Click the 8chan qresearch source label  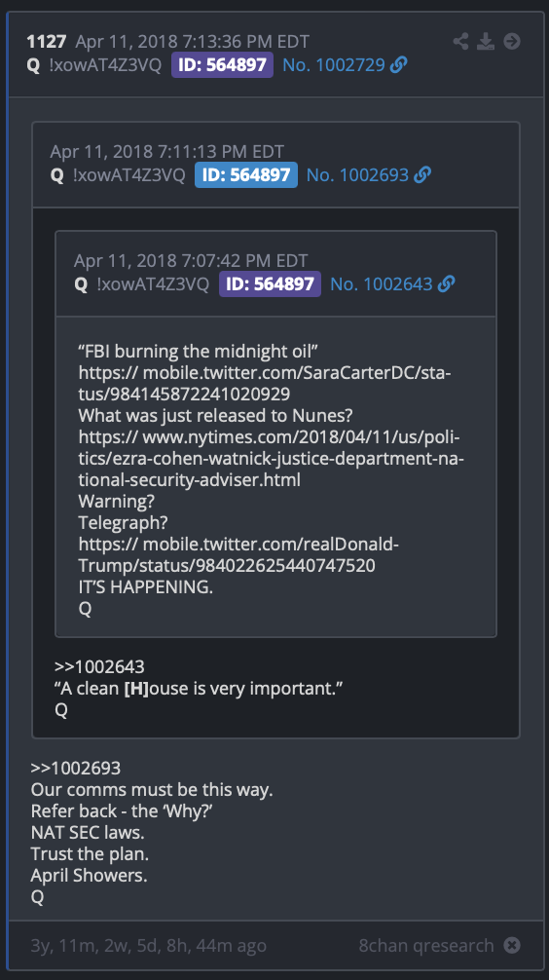click(x=426, y=946)
